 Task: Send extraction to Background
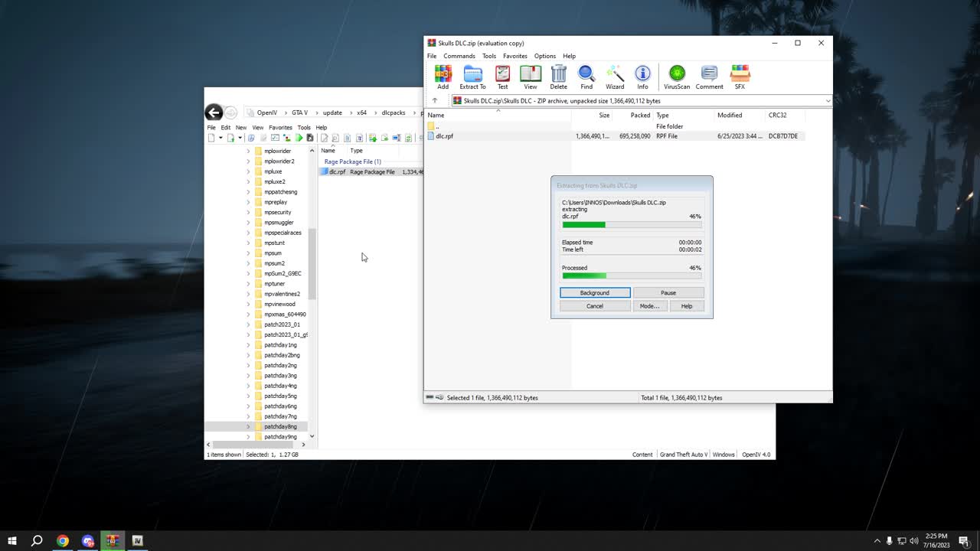594,292
